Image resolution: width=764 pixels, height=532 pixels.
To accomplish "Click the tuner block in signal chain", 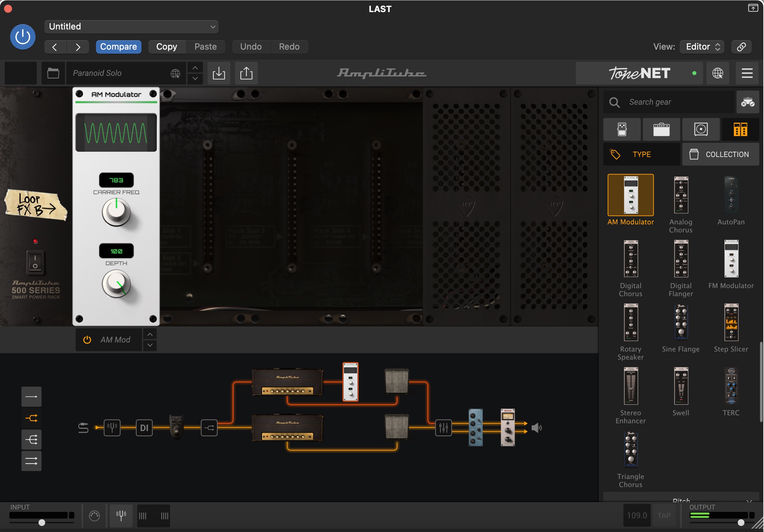I will pos(112,428).
